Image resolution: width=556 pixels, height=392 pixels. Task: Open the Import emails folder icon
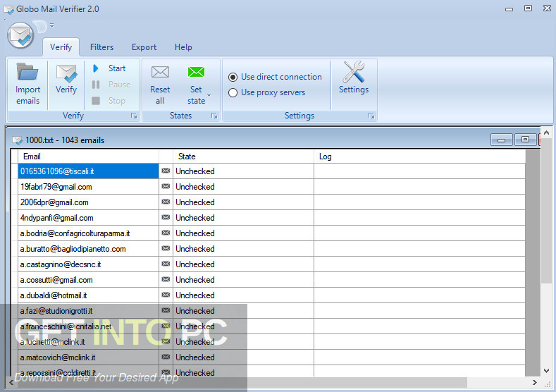coord(27,72)
